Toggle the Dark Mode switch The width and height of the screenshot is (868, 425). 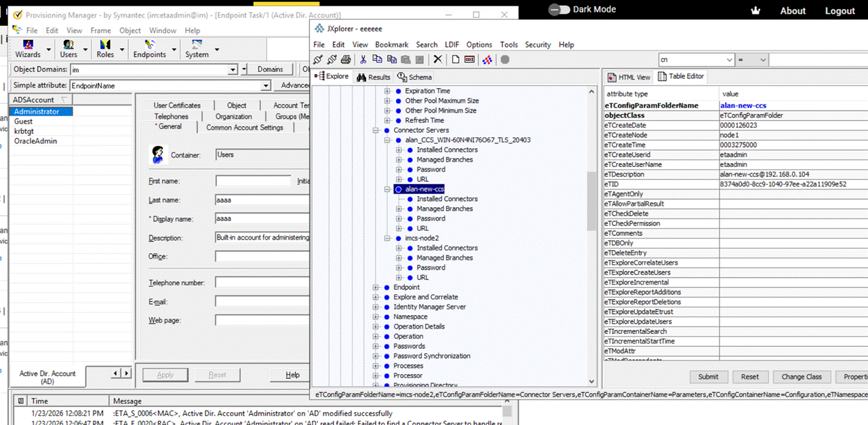coord(559,10)
